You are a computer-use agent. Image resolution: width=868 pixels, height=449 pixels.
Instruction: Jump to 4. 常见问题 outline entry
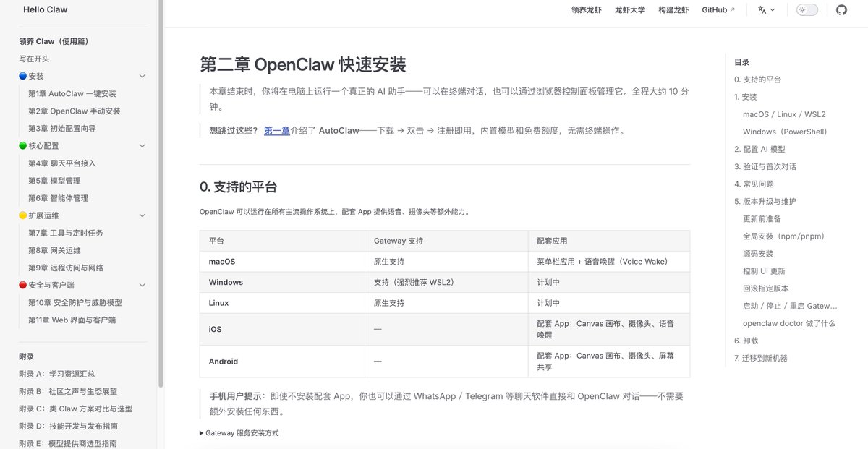pyautogui.click(x=754, y=184)
